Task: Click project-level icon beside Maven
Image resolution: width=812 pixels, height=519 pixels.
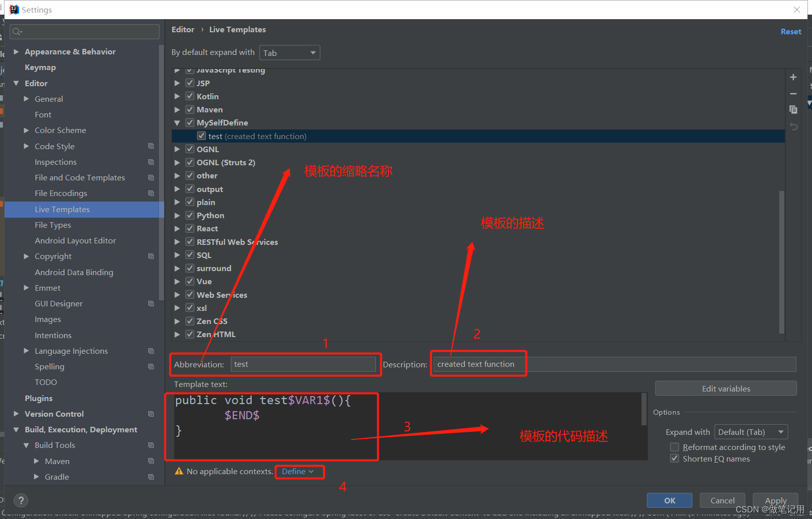Action: click(x=151, y=461)
